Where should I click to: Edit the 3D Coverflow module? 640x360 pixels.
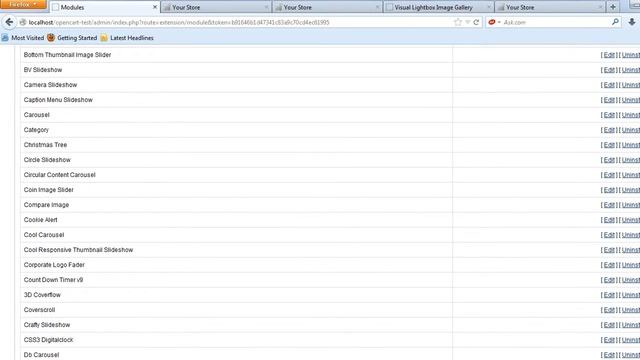pos(609,295)
